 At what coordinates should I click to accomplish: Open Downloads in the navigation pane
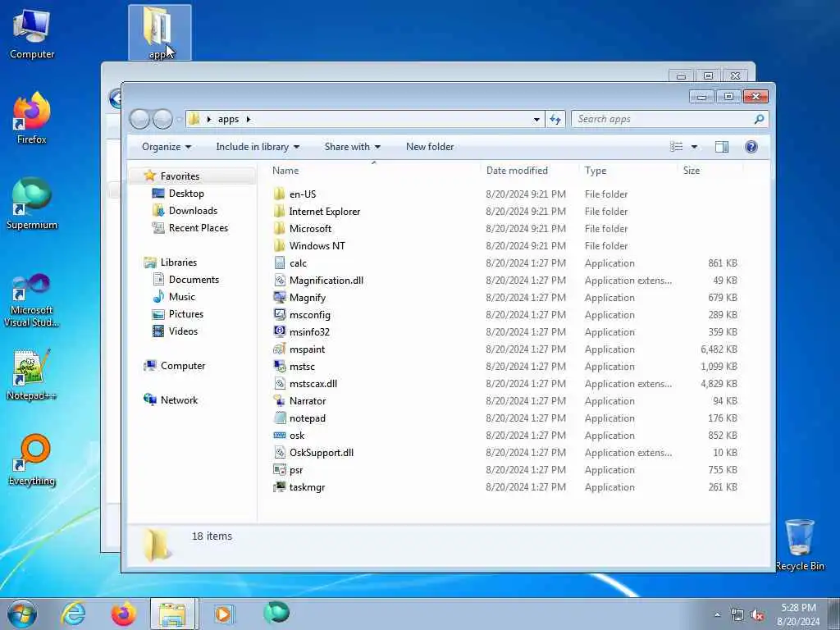pos(193,211)
